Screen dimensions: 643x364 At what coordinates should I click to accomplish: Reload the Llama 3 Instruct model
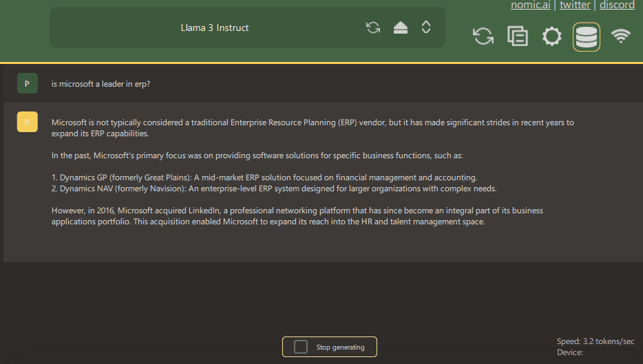[x=373, y=28]
